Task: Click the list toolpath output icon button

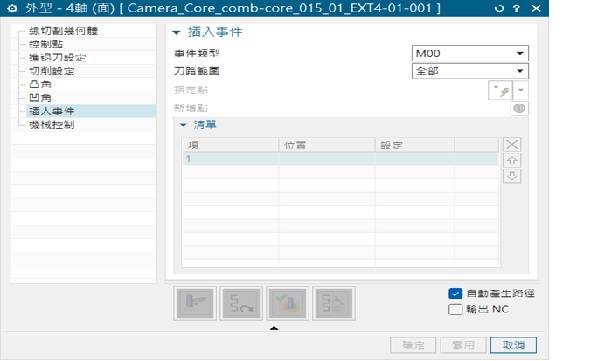Action: click(x=334, y=304)
